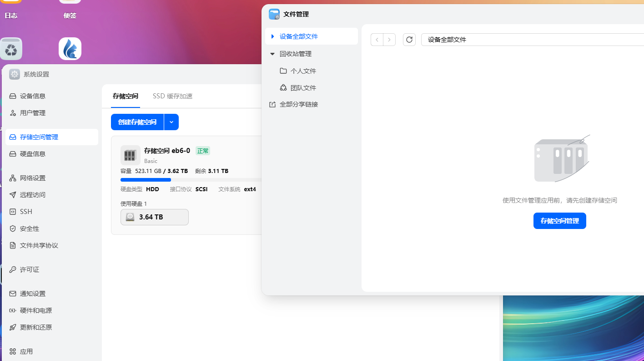Click the back arrow in 文件管理
This screenshot has height=361, width=644.
coord(377,40)
